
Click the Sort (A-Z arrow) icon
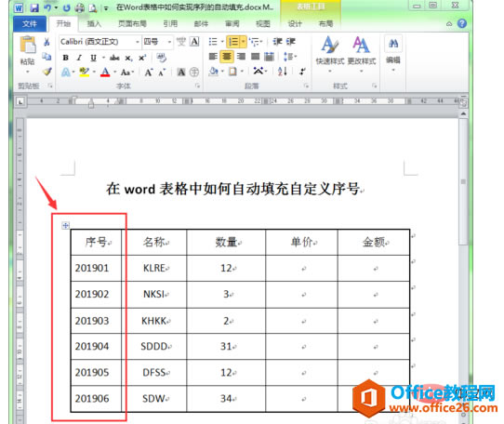tap(282, 72)
